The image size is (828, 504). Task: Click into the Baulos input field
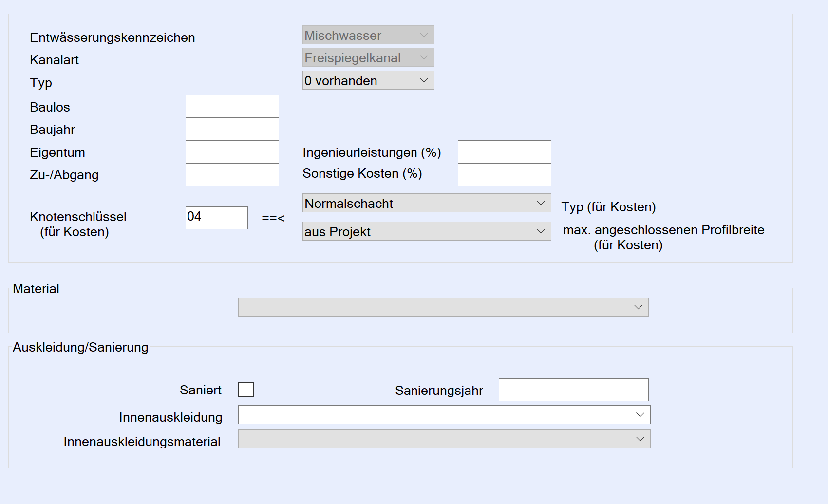pos(232,107)
